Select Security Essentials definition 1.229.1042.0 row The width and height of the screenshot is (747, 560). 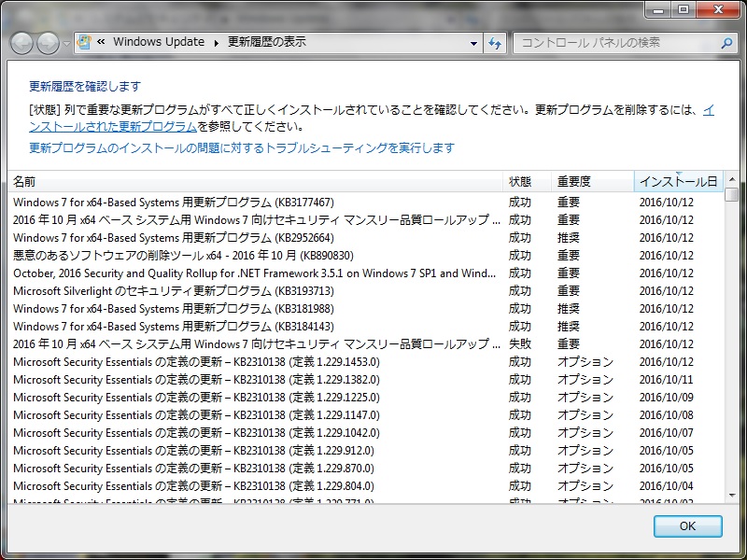[366, 432]
